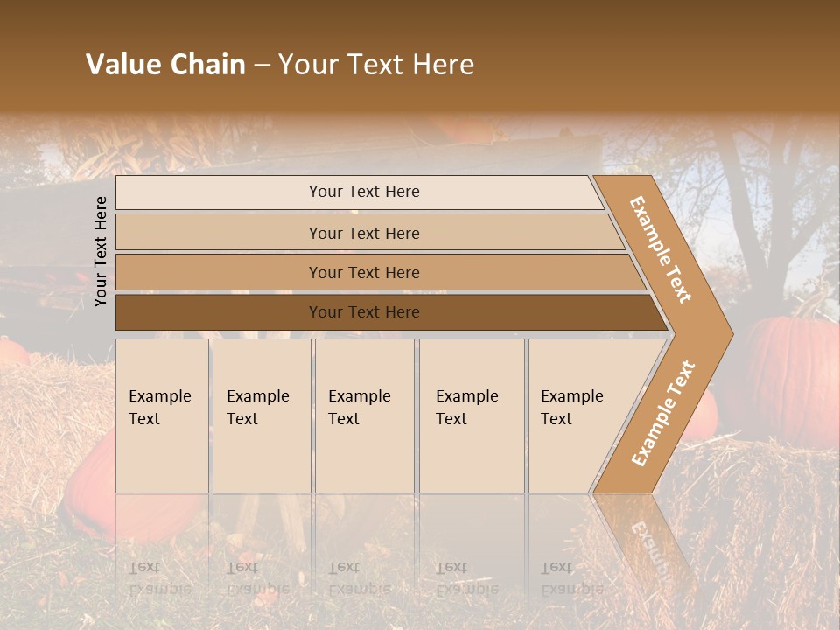The width and height of the screenshot is (840, 630).
Task: Click the reflected text below the leftmost box
Action: (x=160, y=577)
